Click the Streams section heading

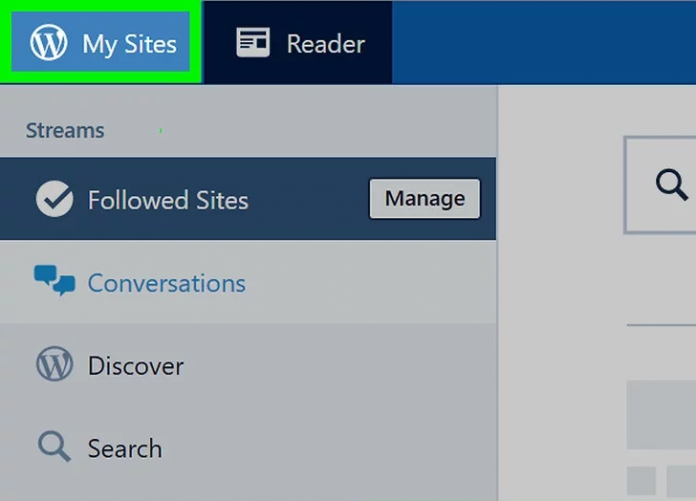[65, 131]
